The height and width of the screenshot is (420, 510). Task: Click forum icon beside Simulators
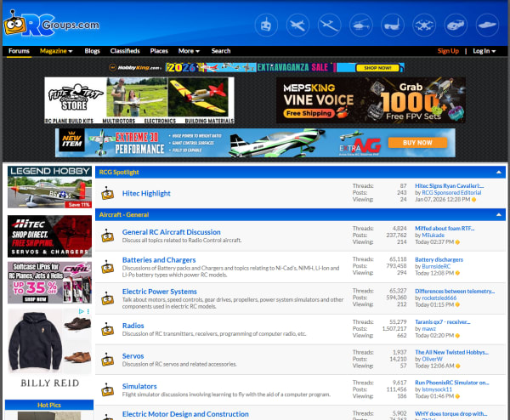coord(107,389)
